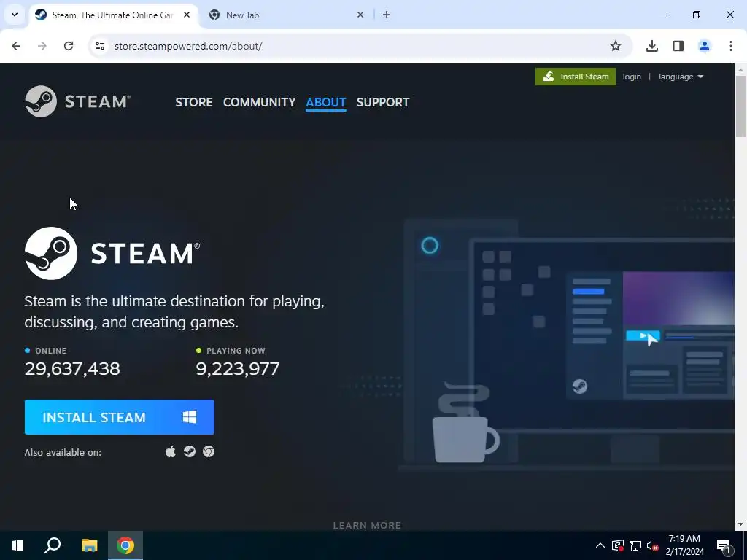Click LEARN MORE at page bottom
Screen dimensions: 747x560
(x=367, y=525)
